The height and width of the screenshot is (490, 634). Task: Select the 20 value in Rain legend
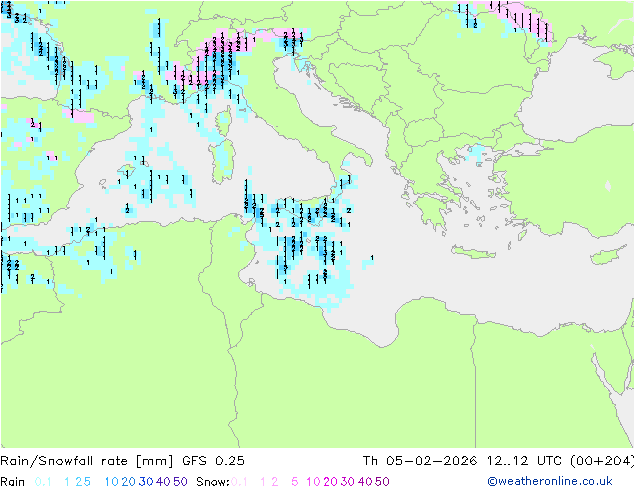[129, 482]
